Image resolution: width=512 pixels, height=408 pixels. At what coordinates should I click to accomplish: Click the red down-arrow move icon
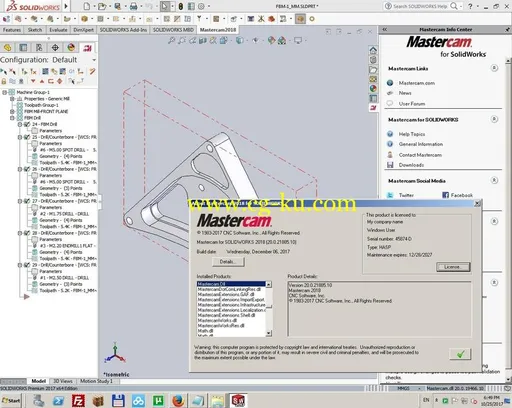click(33, 81)
